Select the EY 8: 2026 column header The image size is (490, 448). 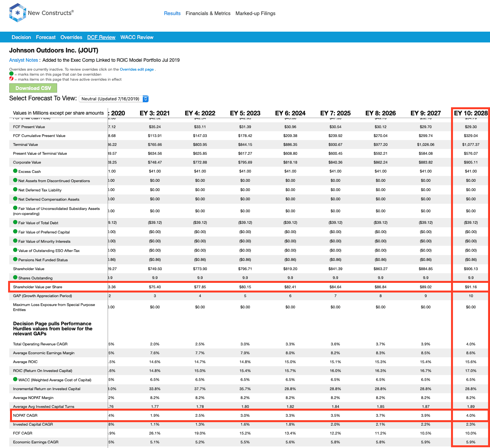click(x=380, y=113)
